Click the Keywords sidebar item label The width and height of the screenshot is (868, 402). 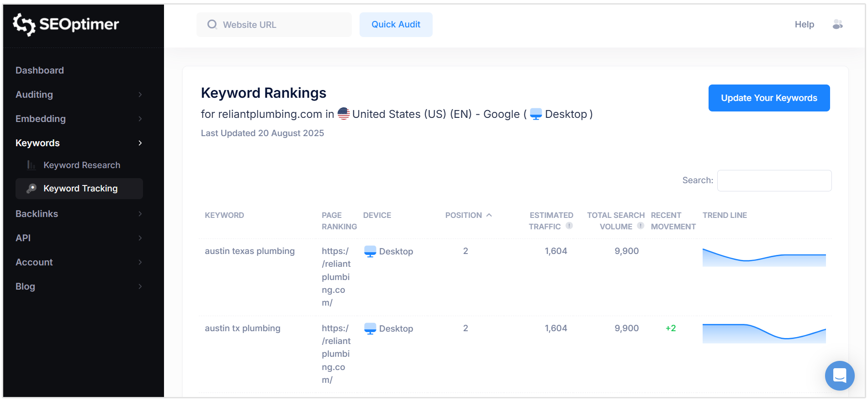coord(37,143)
